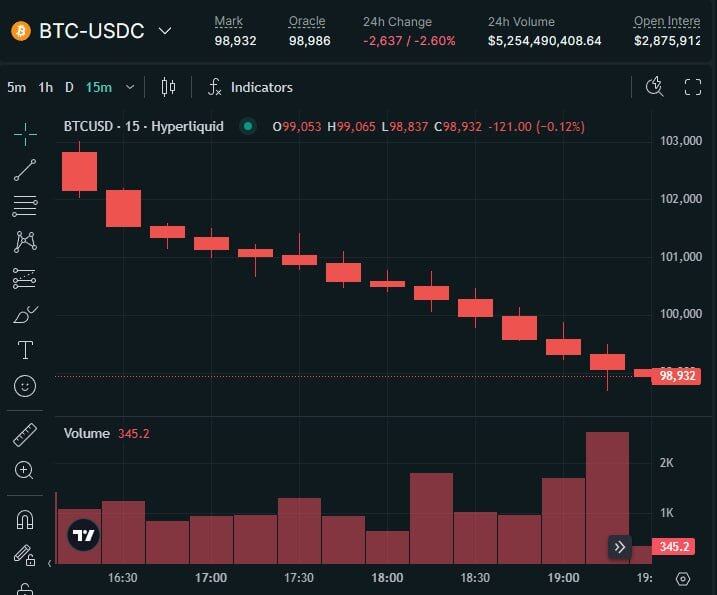This screenshot has height=595, width=717.
Task: Switch to the 5m timeframe
Action: pyautogui.click(x=16, y=87)
